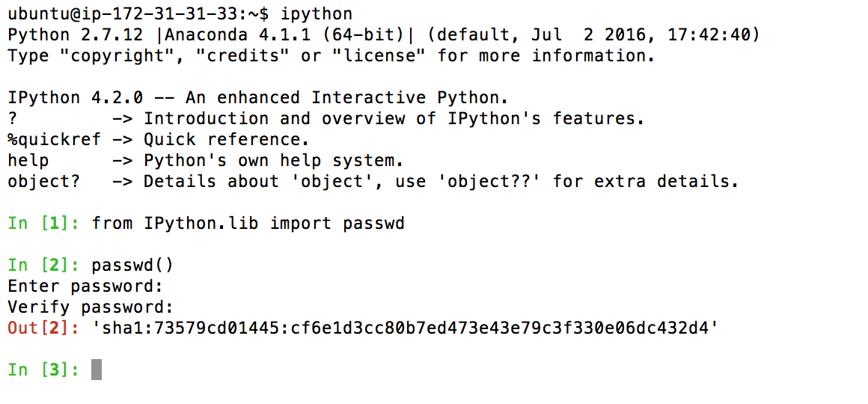
Task: Click the sha1 password hash output string
Action: (405, 328)
